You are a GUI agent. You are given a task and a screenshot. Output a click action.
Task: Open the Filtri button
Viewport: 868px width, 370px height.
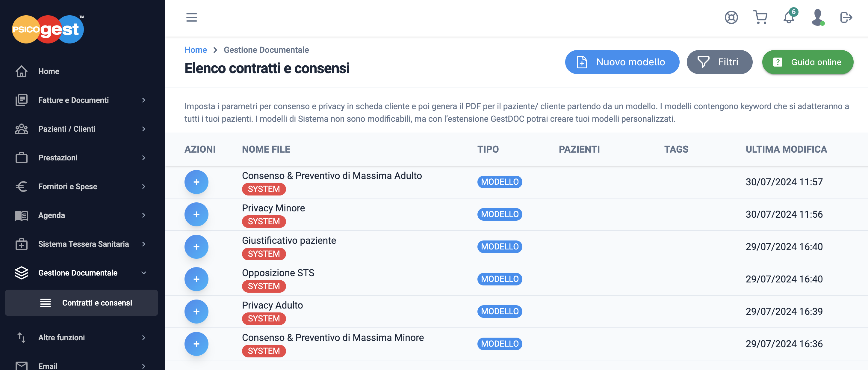pos(719,62)
